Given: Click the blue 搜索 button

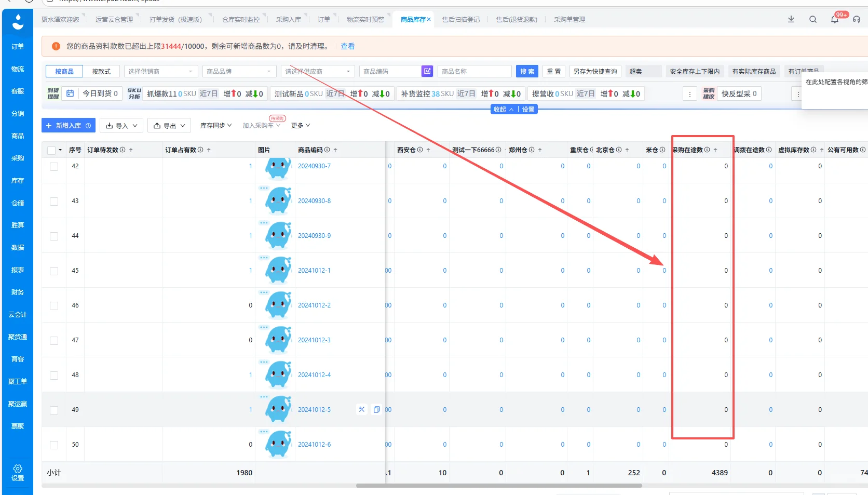Looking at the screenshot, I should [527, 71].
